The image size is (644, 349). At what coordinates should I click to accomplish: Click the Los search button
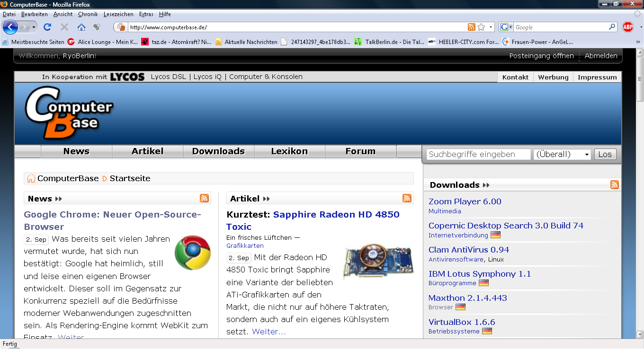tap(605, 154)
